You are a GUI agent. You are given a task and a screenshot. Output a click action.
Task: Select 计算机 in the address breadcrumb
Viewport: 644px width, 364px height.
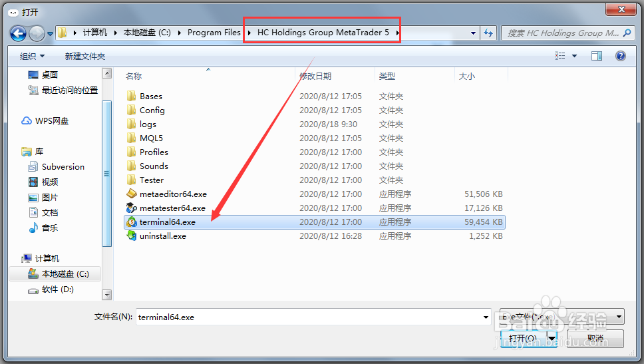[x=95, y=33]
